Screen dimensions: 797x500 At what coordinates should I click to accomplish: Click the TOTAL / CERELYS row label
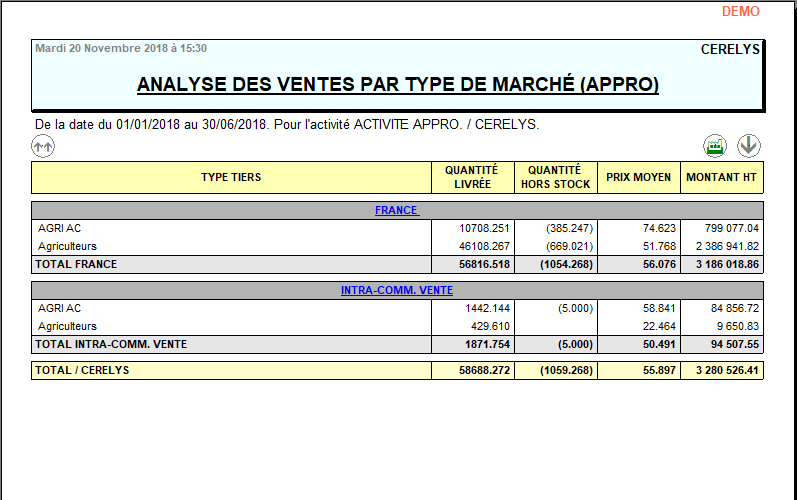(x=82, y=370)
